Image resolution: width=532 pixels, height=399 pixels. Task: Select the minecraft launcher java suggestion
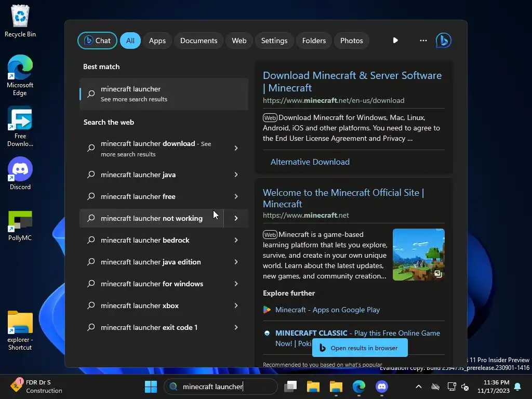[151, 175]
